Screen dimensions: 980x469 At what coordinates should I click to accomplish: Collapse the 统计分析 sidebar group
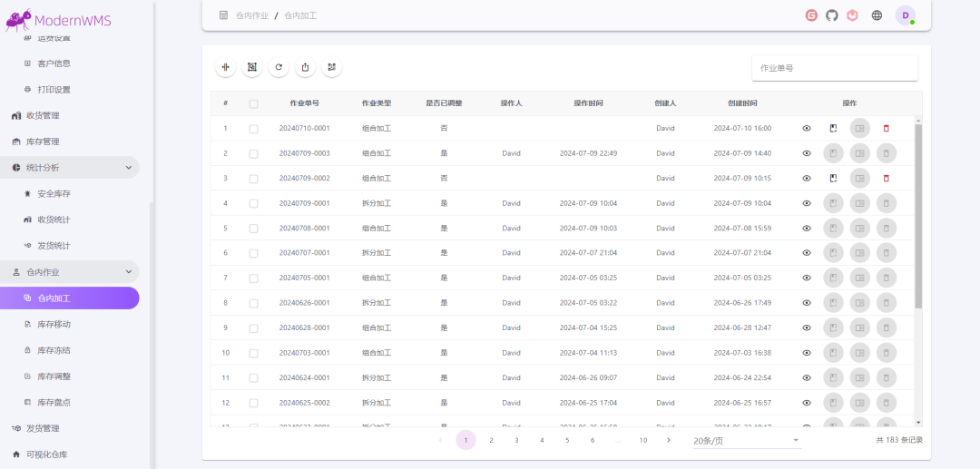128,168
